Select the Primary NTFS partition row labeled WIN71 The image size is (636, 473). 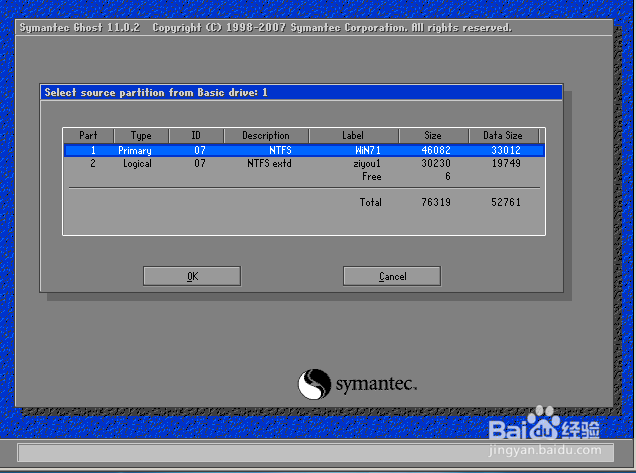(304, 150)
